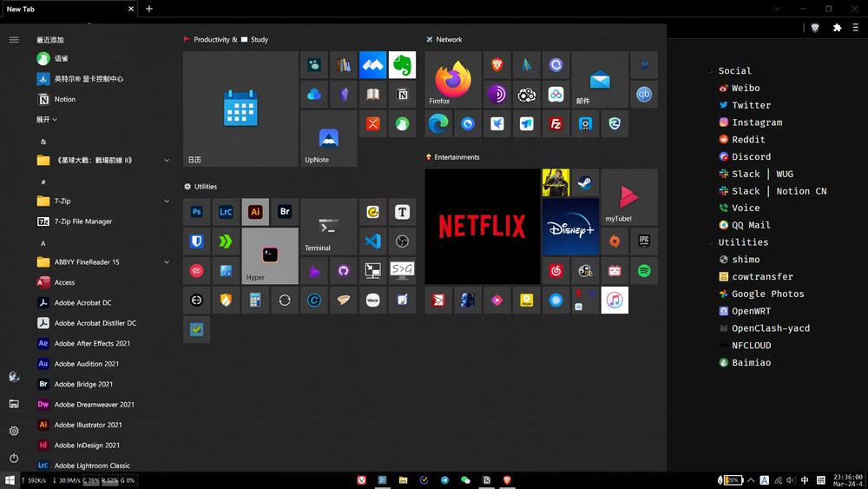Open the 邮件 mail tile

[600, 80]
